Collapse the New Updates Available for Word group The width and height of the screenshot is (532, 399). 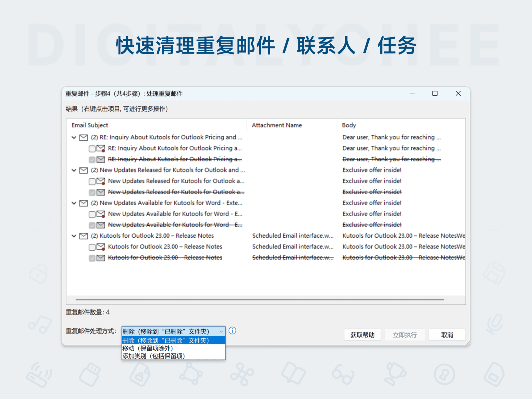(x=74, y=203)
